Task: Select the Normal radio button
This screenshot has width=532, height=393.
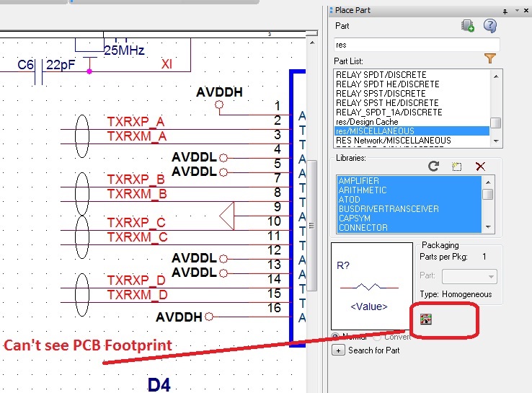Action: (x=336, y=336)
